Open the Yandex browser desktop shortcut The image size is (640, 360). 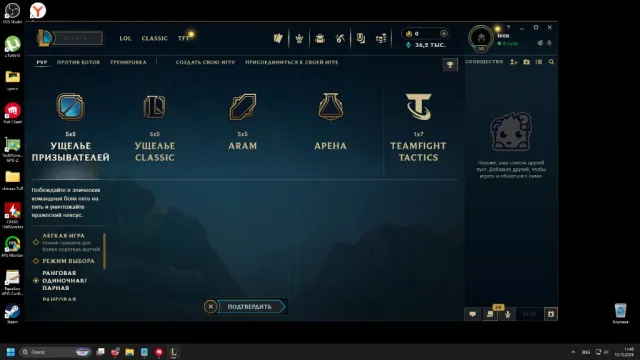(38, 11)
